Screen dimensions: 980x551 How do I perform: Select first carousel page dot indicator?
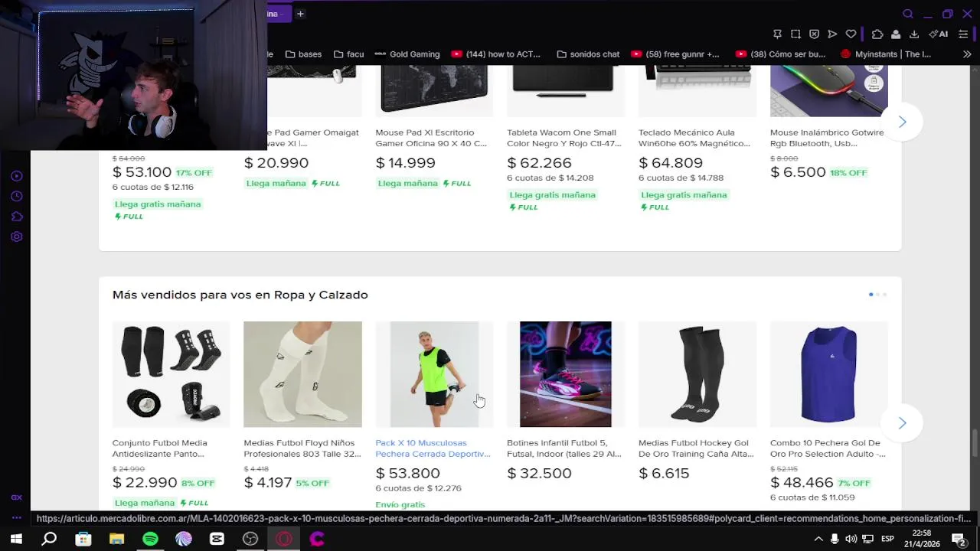(871, 295)
